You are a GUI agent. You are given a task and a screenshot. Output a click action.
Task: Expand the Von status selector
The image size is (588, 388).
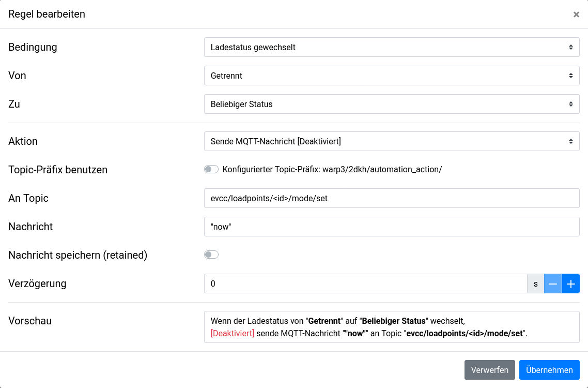click(392, 76)
